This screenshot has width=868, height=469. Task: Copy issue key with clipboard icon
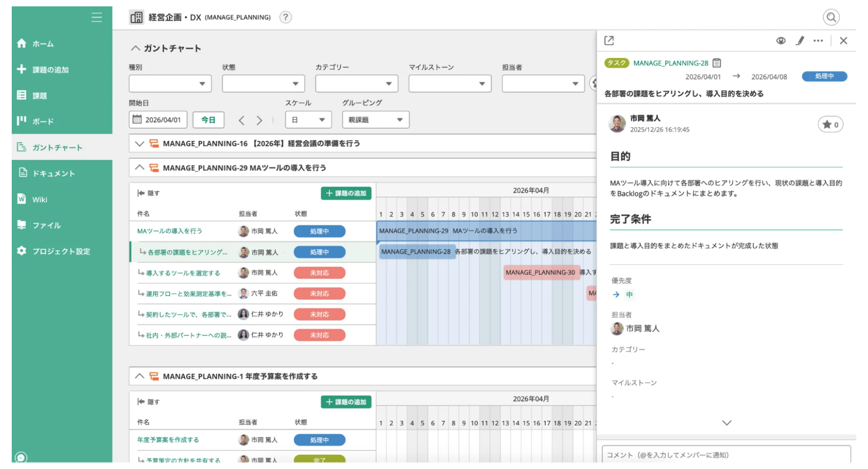click(717, 63)
